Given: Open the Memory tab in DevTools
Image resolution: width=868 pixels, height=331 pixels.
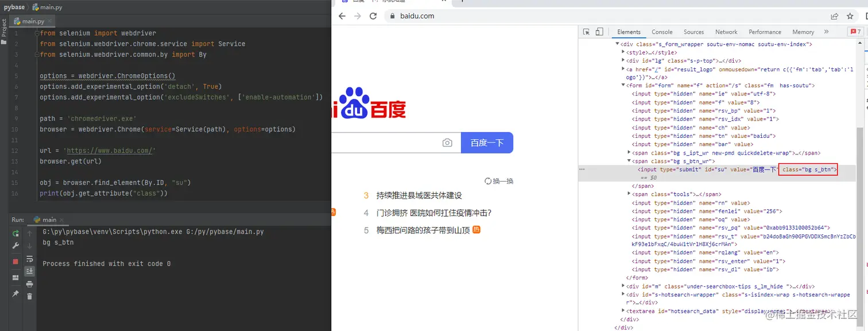Looking at the screenshot, I should click(803, 32).
